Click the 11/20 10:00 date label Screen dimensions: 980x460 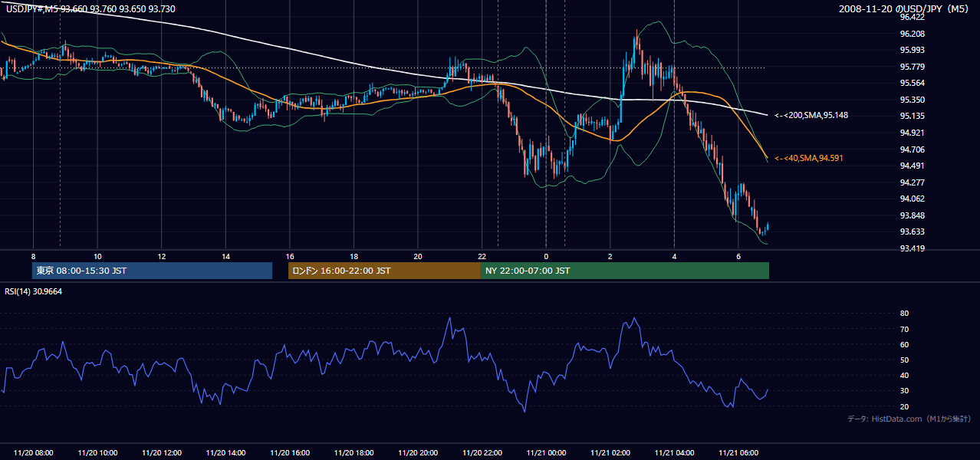97,453
